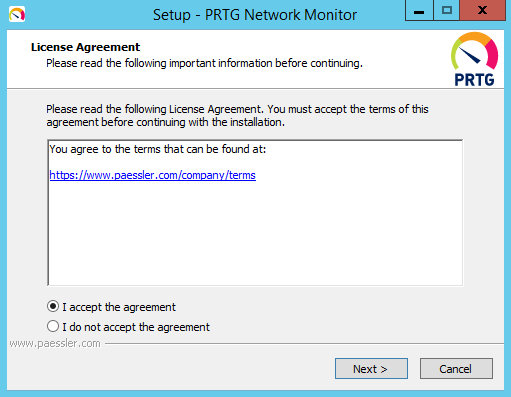Click the blank area of the license box
The width and height of the screenshot is (511, 397).
click(x=255, y=233)
